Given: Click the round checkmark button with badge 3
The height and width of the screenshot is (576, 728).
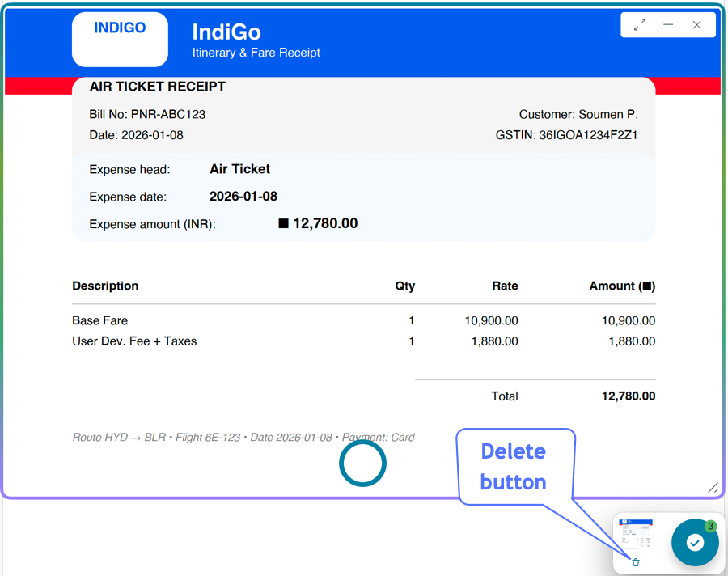Looking at the screenshot, I should click(695, 542).
